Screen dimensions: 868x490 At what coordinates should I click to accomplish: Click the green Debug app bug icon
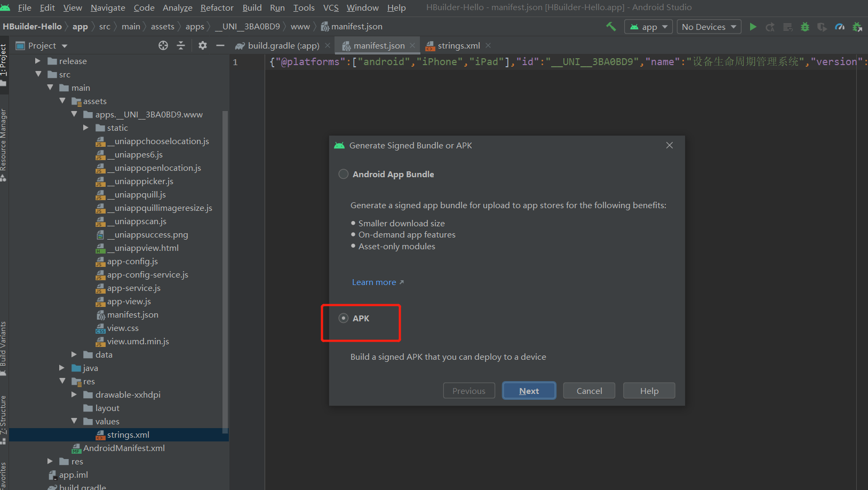click(805, 27)
